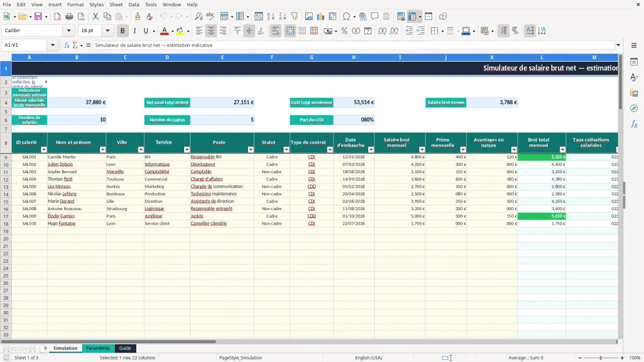
Task: Click the zoom in plus button
Action: (623, 358)
